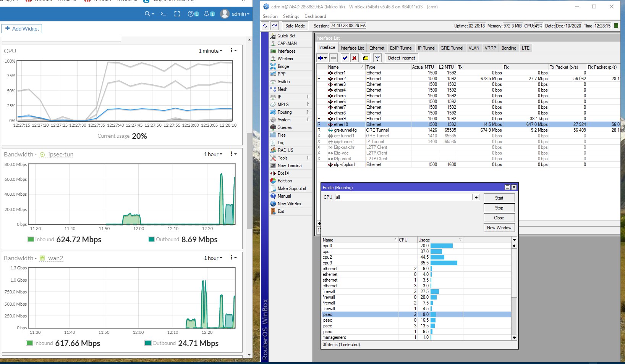Change ipsec-tun bandwidth 1 hour interval

(213, 154)
